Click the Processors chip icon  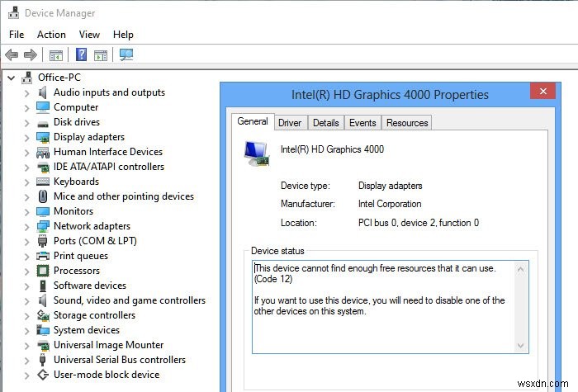(43, 271)
